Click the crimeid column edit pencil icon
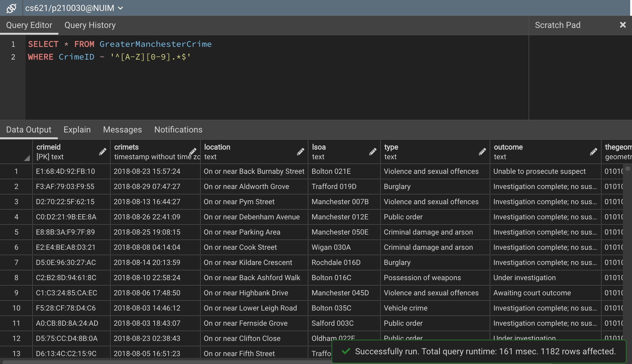This screenshot has width=632, height=364. [103, 152]
